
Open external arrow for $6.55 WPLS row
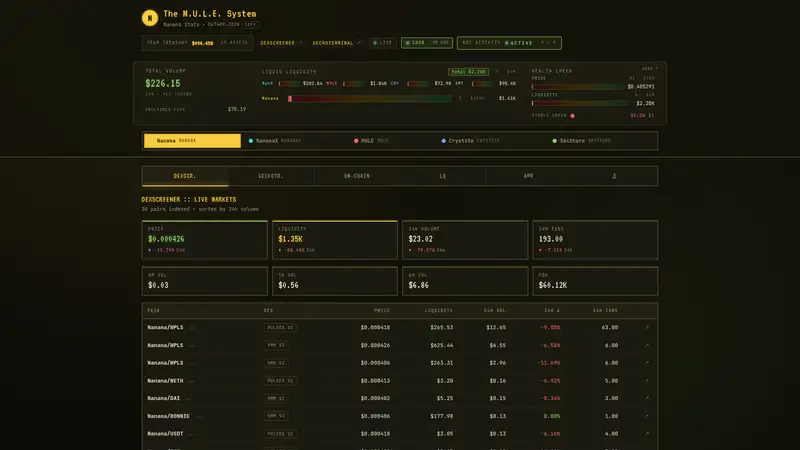pos(647,345)
